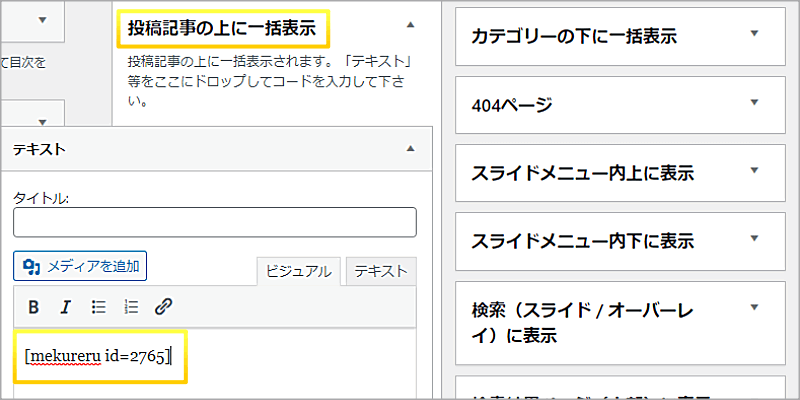Click the テキスト widget title
This screenshot has width=800, height=400.
(39, 149)
